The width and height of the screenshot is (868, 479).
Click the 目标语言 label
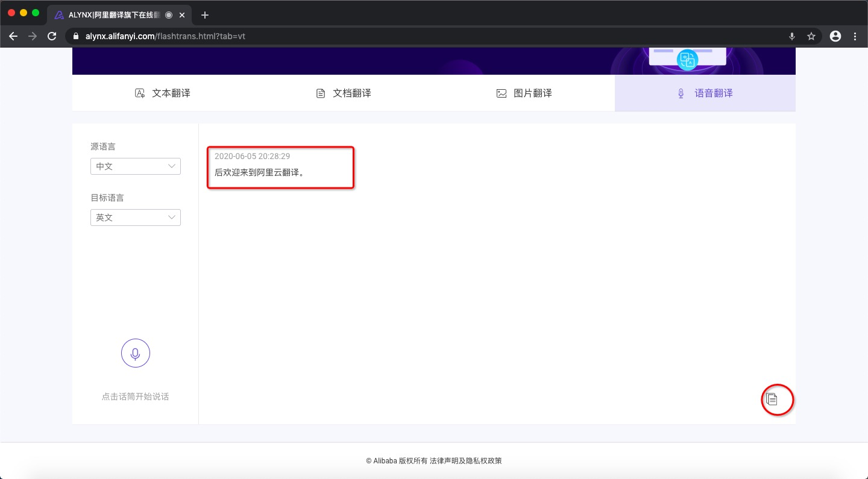pyautogui.click(x=107, y=198)
